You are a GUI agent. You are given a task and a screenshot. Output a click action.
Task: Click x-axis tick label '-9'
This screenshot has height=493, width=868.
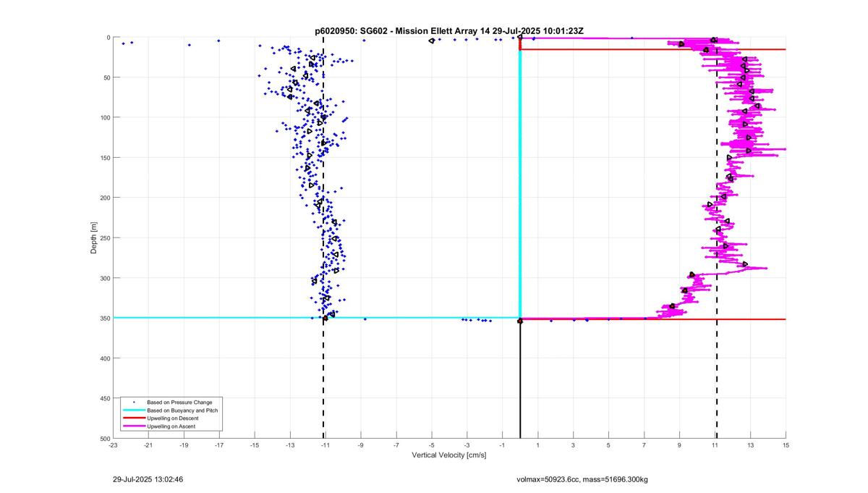(361, 445)
